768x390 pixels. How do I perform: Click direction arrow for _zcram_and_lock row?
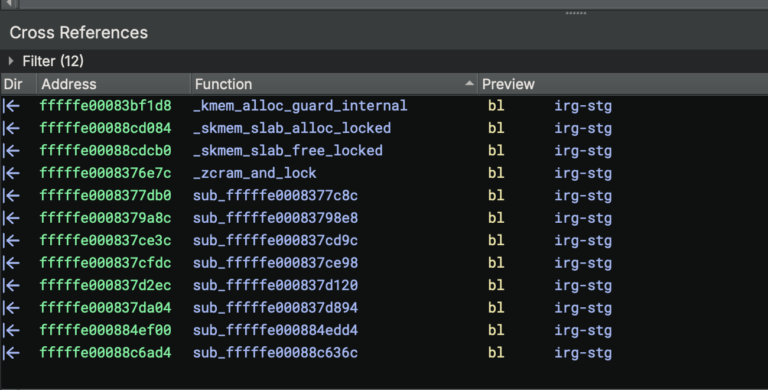click(11, 173)
